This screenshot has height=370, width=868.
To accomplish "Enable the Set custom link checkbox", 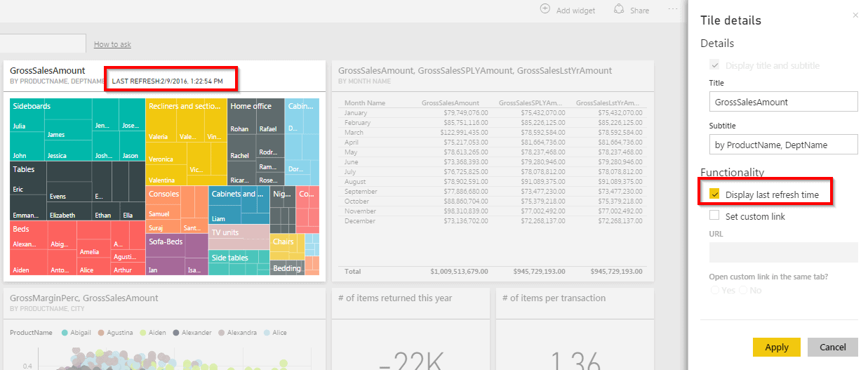I will tap(715, 216).
